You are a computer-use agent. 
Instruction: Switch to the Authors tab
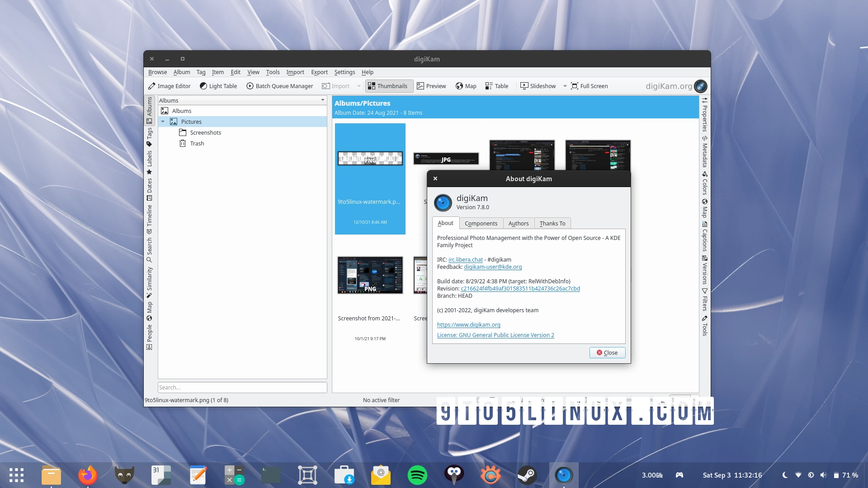click(518, 223)
